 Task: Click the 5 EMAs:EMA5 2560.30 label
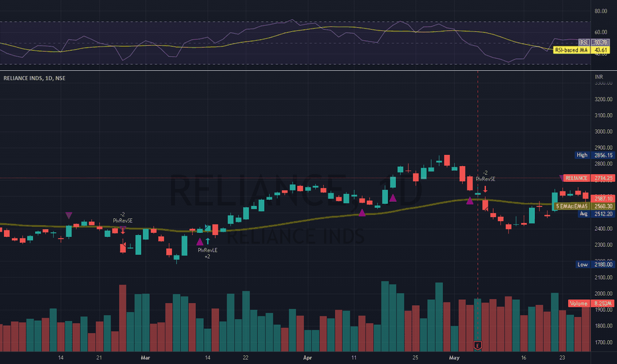(584, 206)
